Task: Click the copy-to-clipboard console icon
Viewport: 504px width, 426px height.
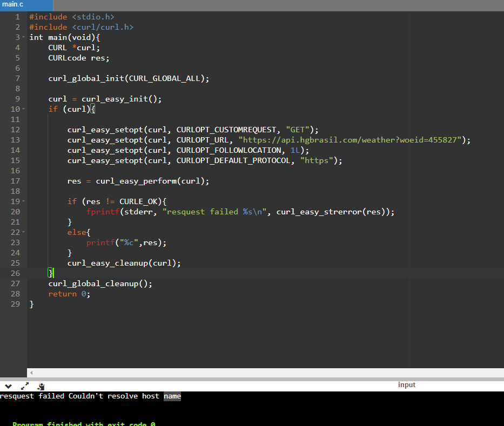Action: tap(41, 387)
